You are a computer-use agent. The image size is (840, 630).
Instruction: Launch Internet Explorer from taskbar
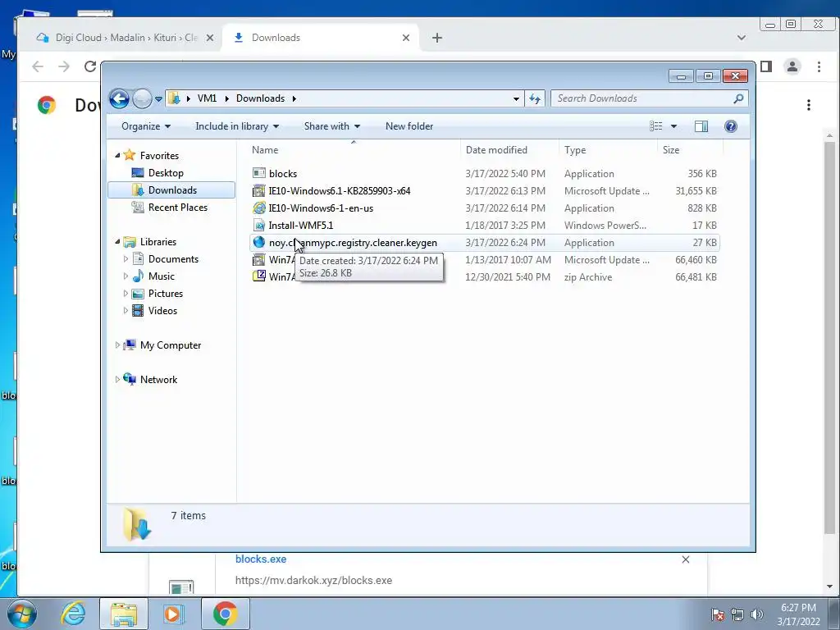tap(73, 614)
